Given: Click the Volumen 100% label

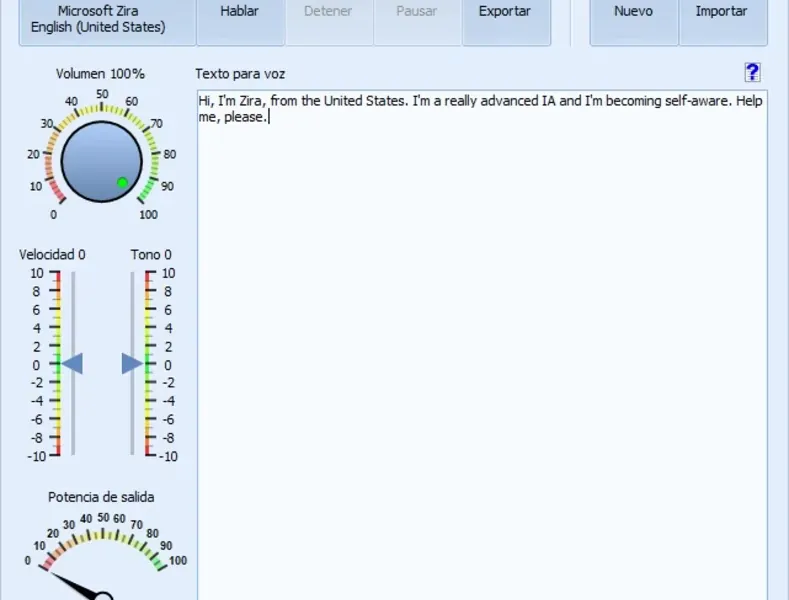Looking at the screenshot, I should [100, 74].
